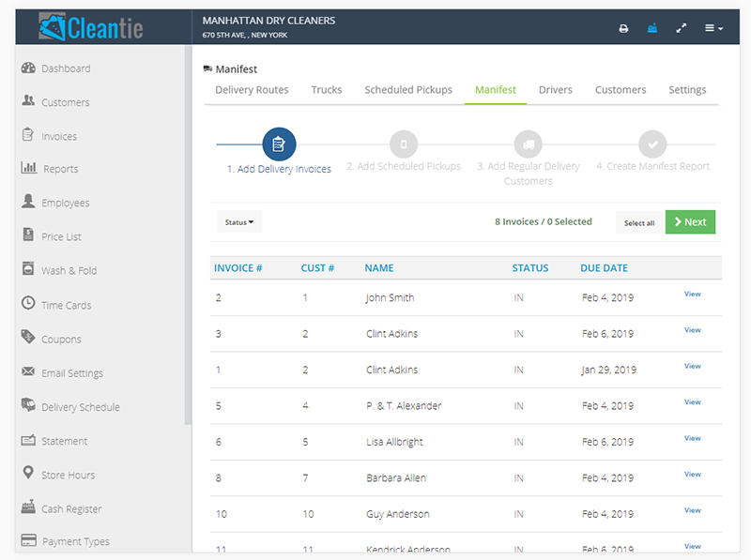Open View link for Lisa Allbright
The width and height of the screenshot is (751, 560).
tap(692, 438)
